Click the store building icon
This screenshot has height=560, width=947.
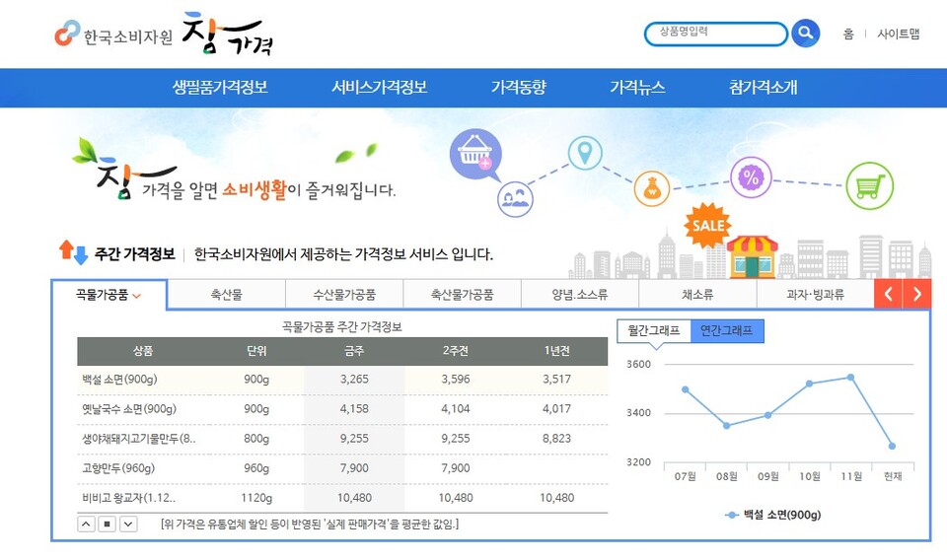pyautogui.click(x=752, y=256)
